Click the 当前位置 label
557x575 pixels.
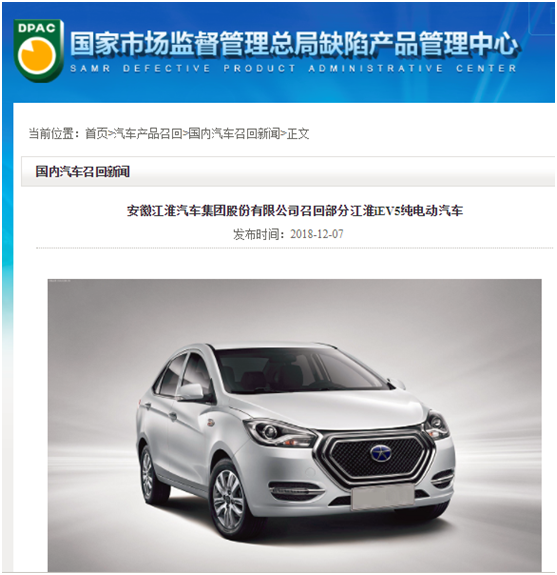(x=54, y=133)
